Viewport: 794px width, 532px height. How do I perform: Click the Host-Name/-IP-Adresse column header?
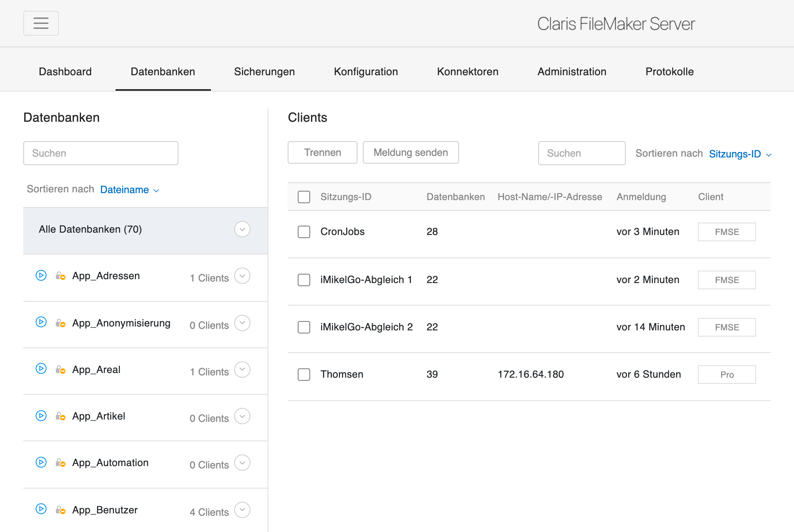click(x=550, y=197)
